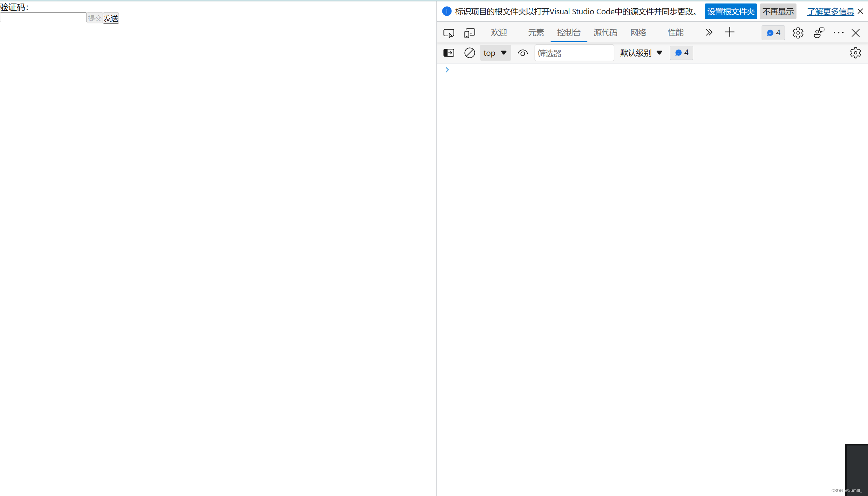
Task: Select the inspect element picker icon
Action: coord(449,32)
